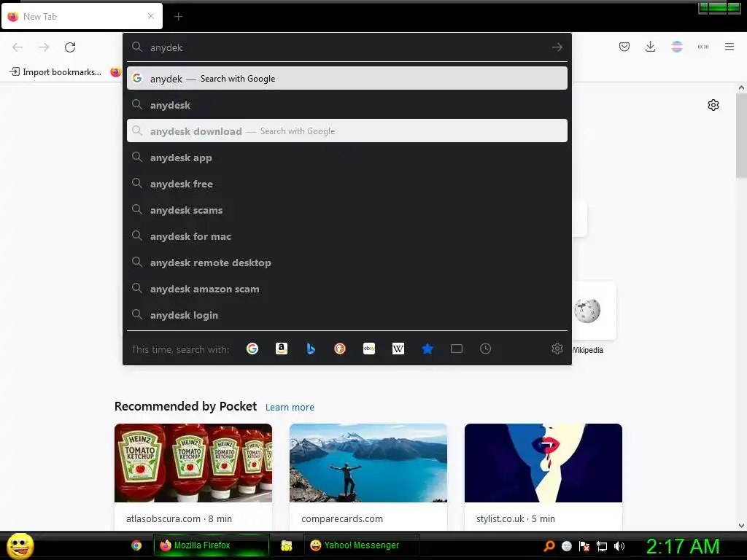Reload the current page

tap(70, 47)
